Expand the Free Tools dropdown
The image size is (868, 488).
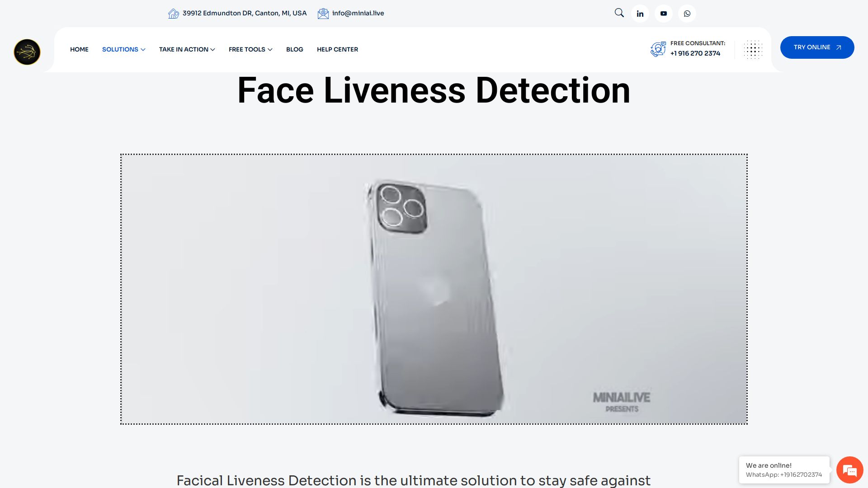[x=250, y=49]
